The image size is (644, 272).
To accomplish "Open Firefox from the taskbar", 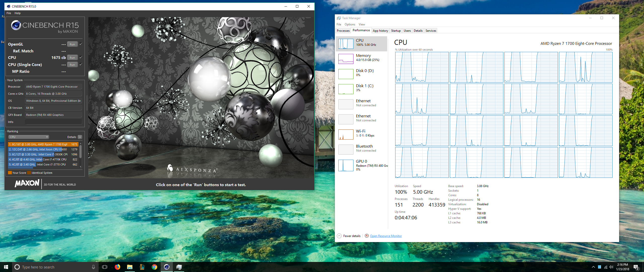I will coord(117,267).
